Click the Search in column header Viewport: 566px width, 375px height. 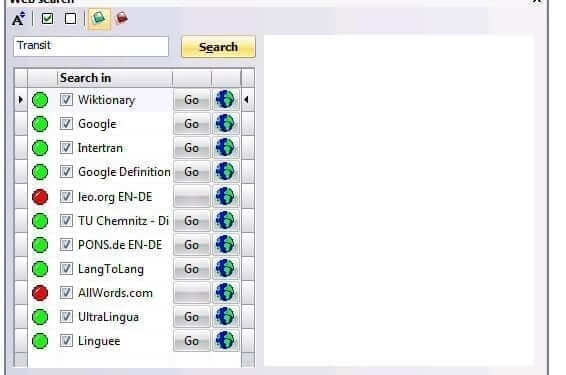(114, 78)
